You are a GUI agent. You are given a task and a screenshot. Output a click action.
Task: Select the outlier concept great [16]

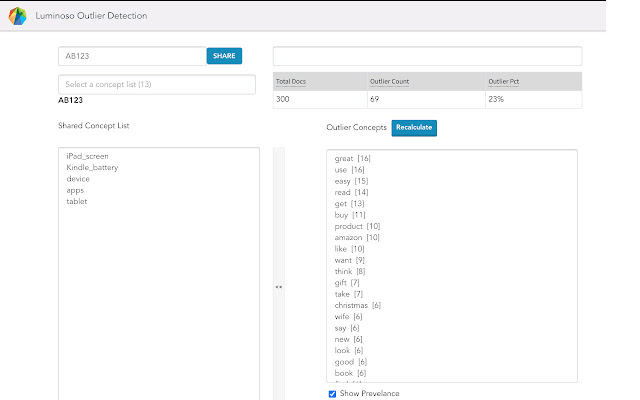coord(351,158)
